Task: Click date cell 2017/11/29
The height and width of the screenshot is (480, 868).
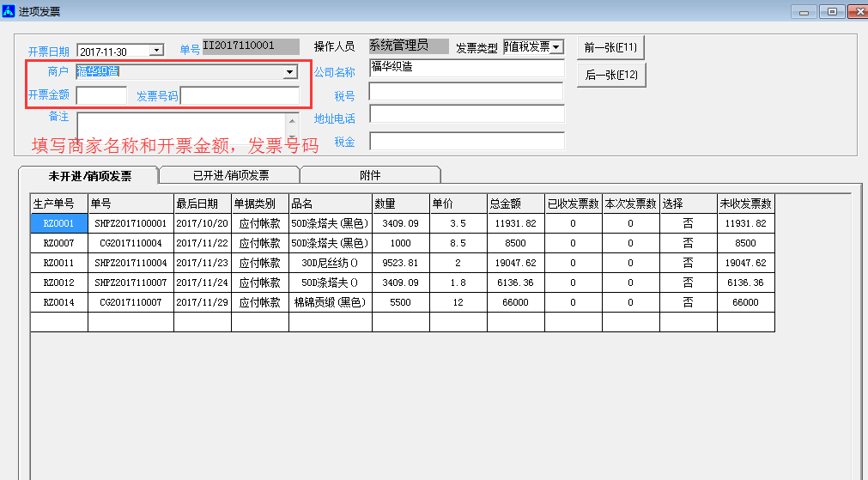Action: [203, 302]
